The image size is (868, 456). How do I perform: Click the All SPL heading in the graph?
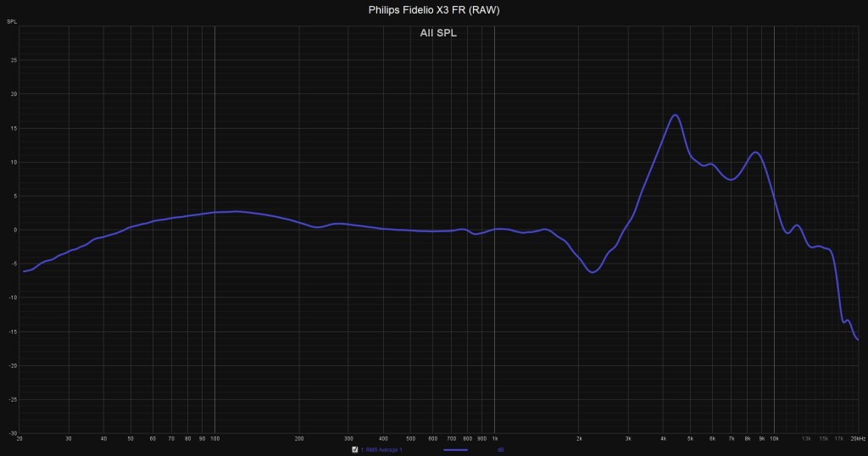[x=438, y=33]
